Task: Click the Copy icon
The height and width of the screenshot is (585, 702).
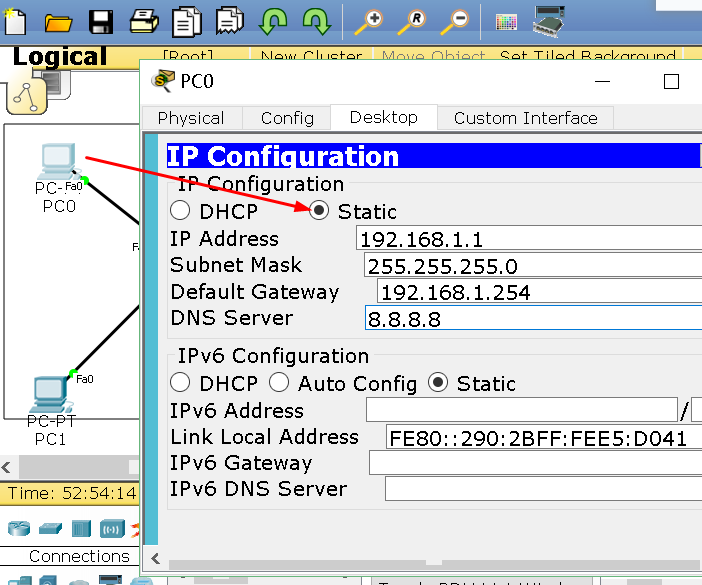Action: click(187, 21)
